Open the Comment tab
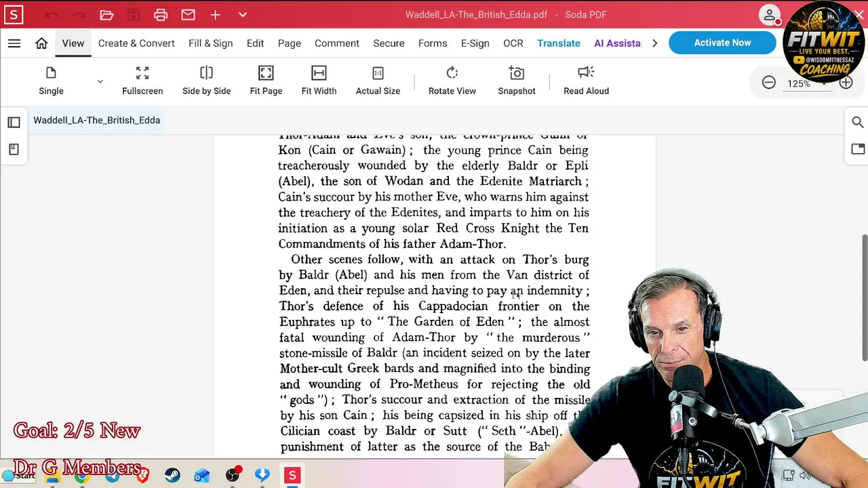This screenshot has height=488, width=868. (337, 43)
